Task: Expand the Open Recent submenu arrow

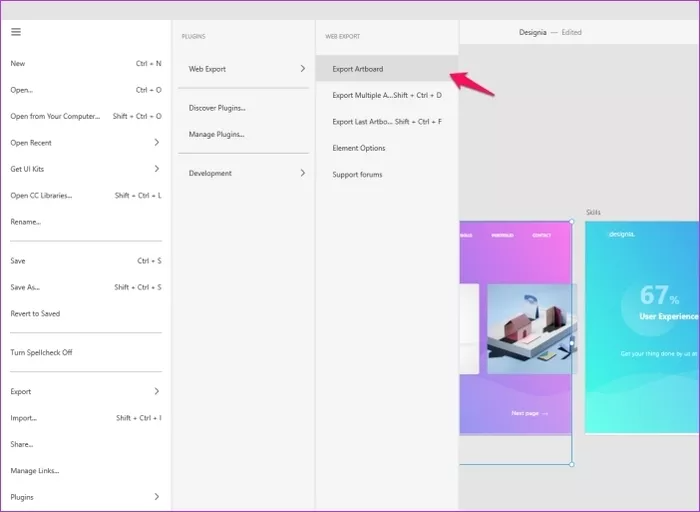Action: coord(156,142)
